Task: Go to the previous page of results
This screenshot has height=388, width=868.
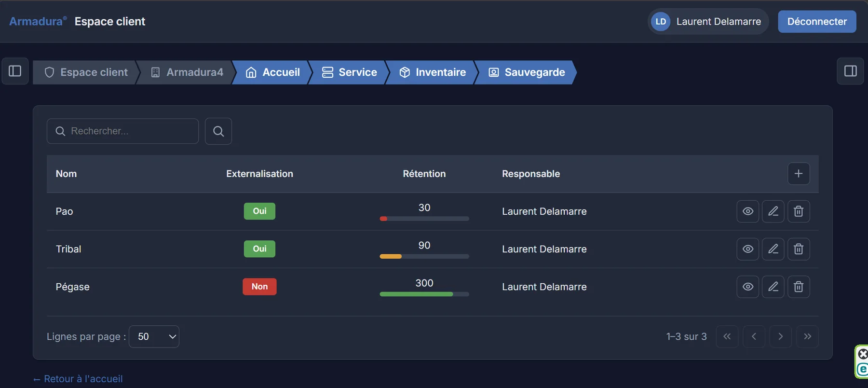Action: point(754,336)
